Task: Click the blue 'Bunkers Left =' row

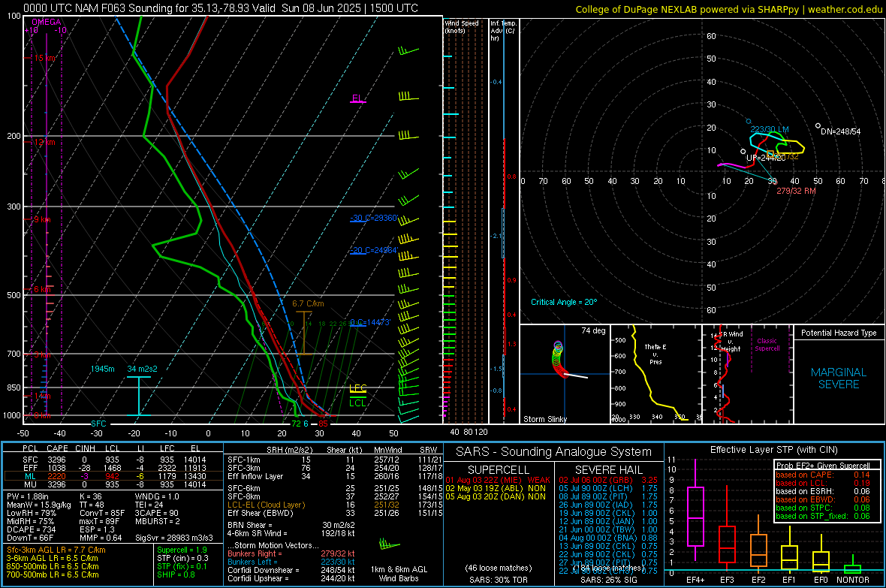Action: (x=291, y=562)
